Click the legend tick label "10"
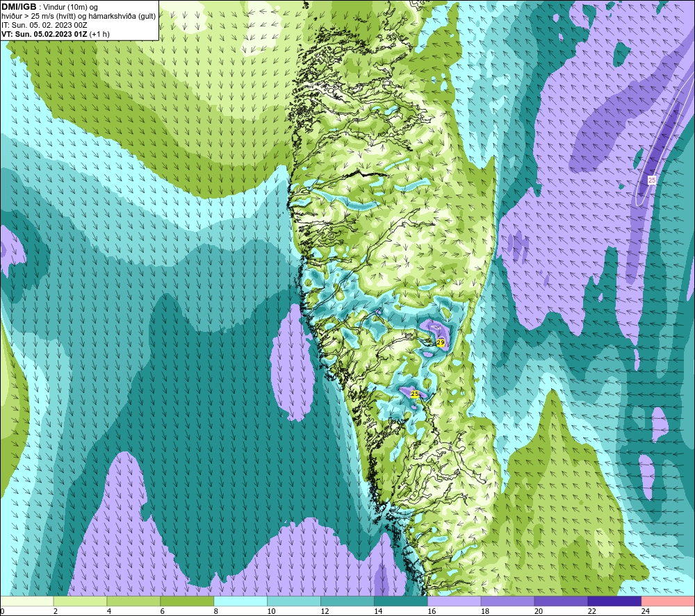695x616 pixels. [x=271, y=611]
